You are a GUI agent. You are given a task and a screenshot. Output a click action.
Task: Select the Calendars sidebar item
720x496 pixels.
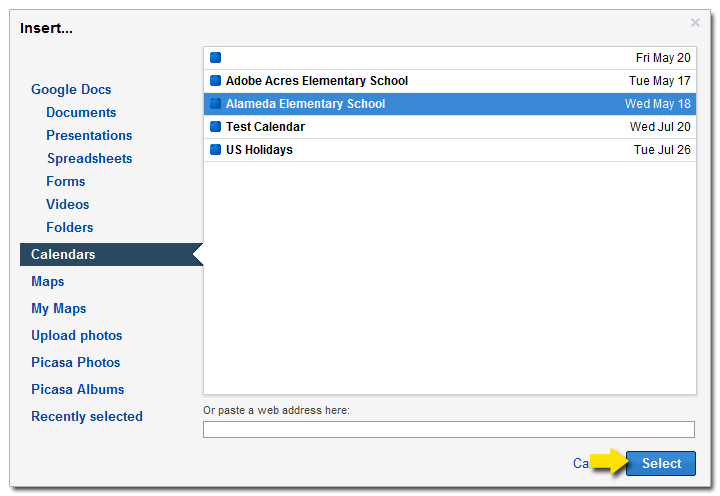coord(111,254)
